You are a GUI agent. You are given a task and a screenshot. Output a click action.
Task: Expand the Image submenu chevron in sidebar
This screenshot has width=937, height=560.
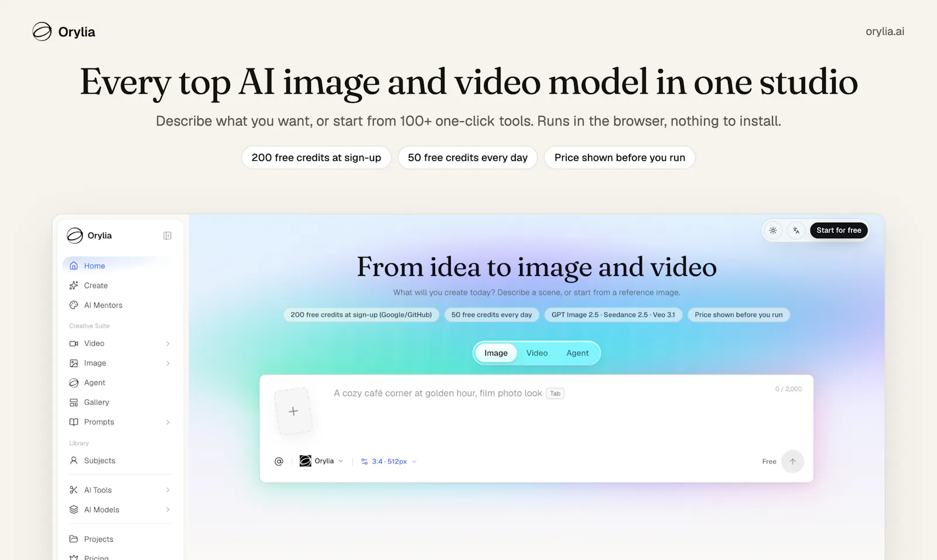pyautogui.click(x=168, y=363)
